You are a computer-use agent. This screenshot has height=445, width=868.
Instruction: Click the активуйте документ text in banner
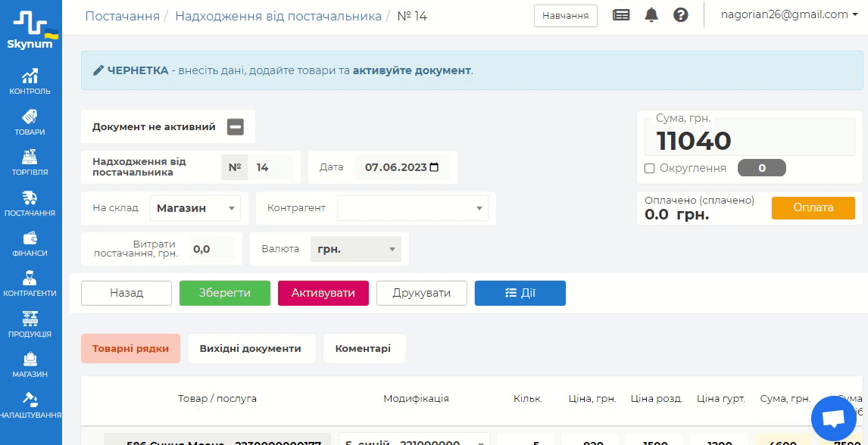click(412, 70)
